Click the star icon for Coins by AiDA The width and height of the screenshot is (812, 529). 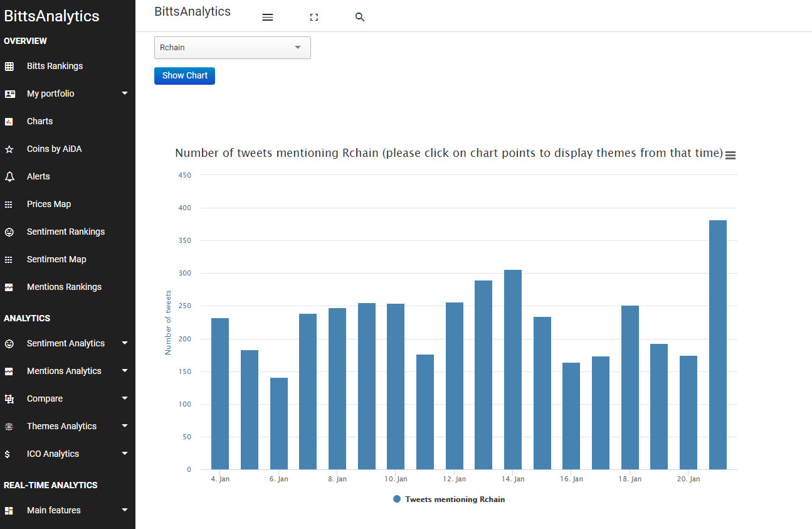pos(9,149)
